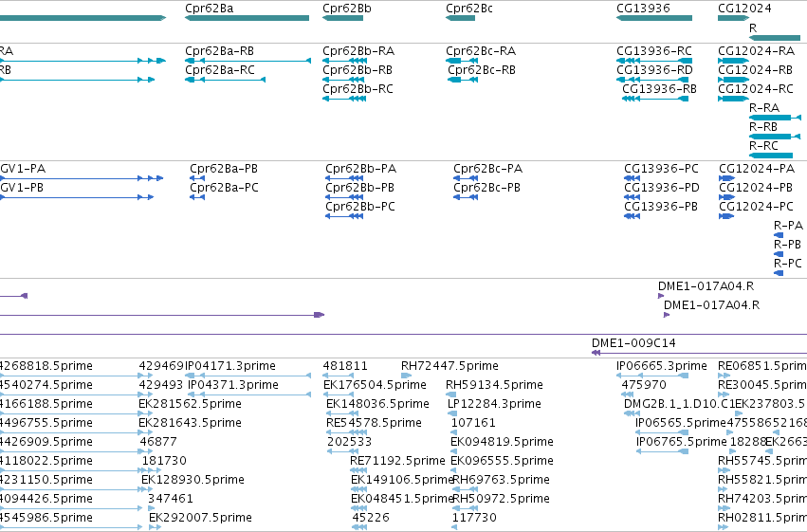Image resolution: width=807 pixels, height=532 pixels.
Task: Select transcript Cpr62Ba-RC label
Action: tap(220, 70)
